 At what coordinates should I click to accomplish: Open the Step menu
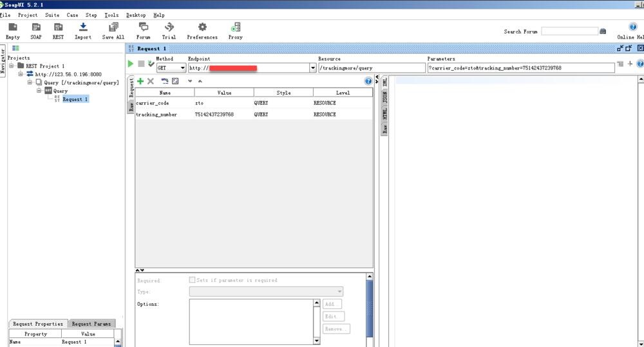click(x=91, y=15)
